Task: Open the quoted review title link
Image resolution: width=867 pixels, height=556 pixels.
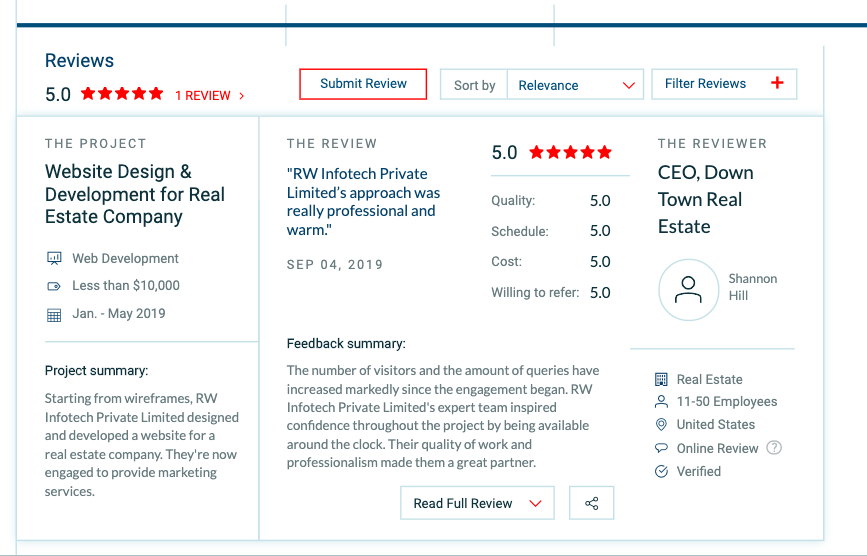Action: click(363, 202)
